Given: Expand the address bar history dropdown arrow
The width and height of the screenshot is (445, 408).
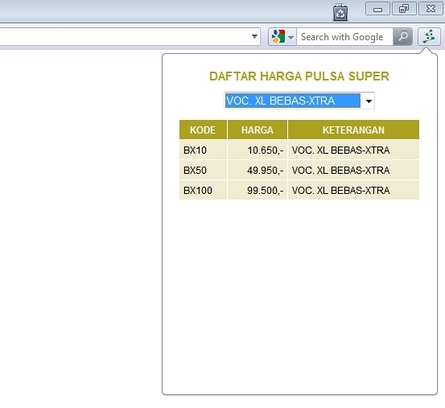Looking at the screenshot, I should [255, 36].
